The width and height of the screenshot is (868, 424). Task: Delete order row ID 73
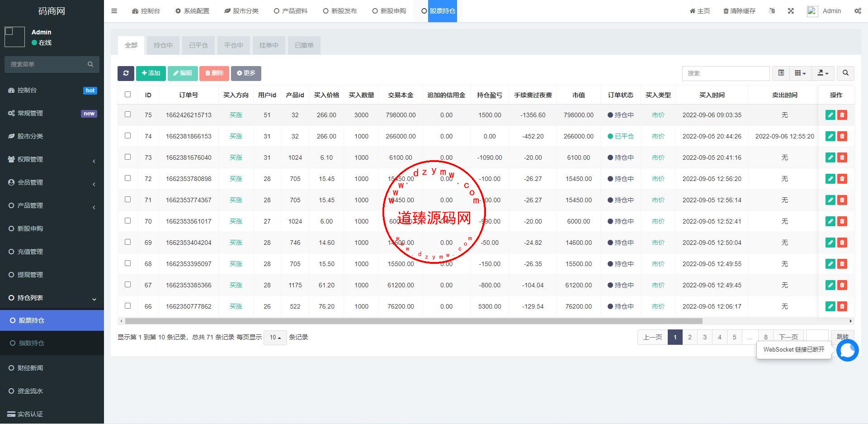[842, 157]
